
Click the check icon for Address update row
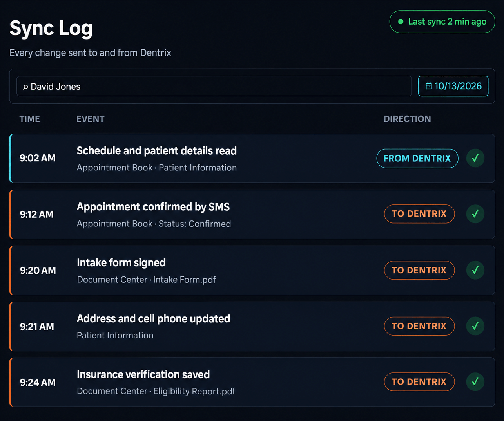coord(475,326)
